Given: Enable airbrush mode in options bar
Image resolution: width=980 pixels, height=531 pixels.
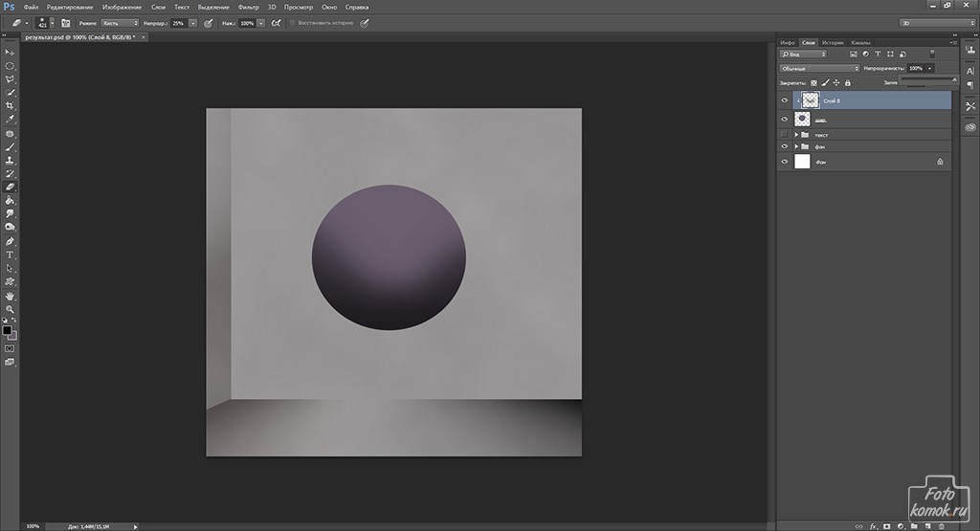Looking at the screenshot, I should pyautogui.click(x=276, y=23).
